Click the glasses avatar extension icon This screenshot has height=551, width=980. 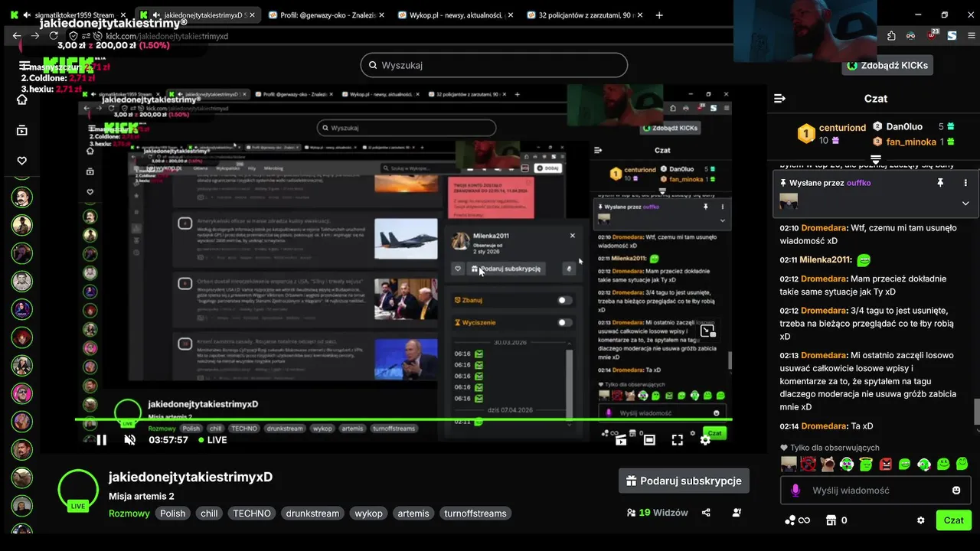[x=911, y=35]
